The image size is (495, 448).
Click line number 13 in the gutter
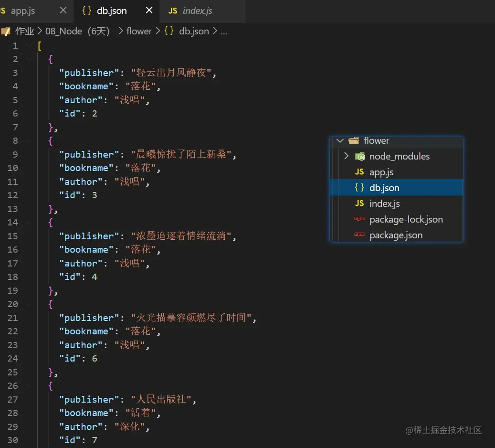pos(12,209)
